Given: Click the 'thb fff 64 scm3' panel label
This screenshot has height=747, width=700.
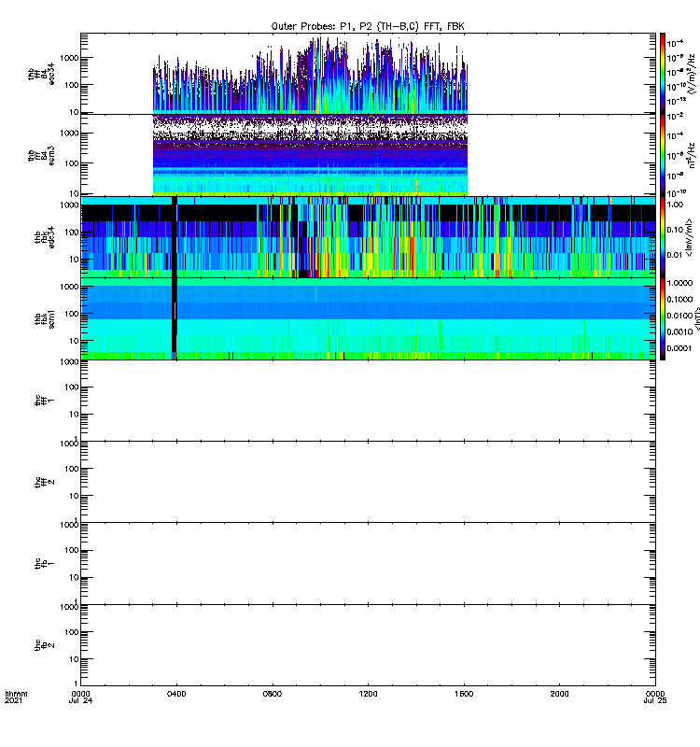Looking at the screenshot, I should click(x=41, y=155).
